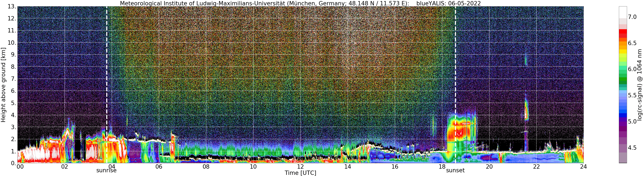Viewport: 644px width, 177px height.
Task: Click the colorbar value '7.0'
Action: 632,17
